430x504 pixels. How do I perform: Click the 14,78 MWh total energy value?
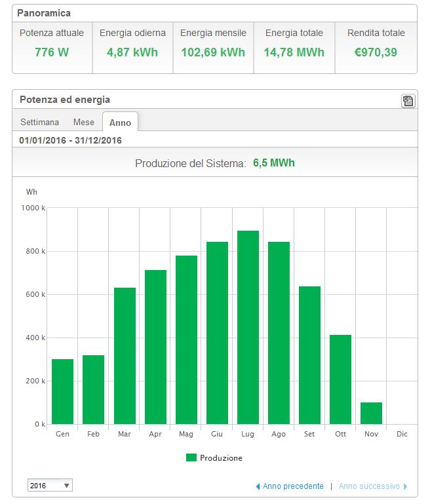(x=294, y=52)
